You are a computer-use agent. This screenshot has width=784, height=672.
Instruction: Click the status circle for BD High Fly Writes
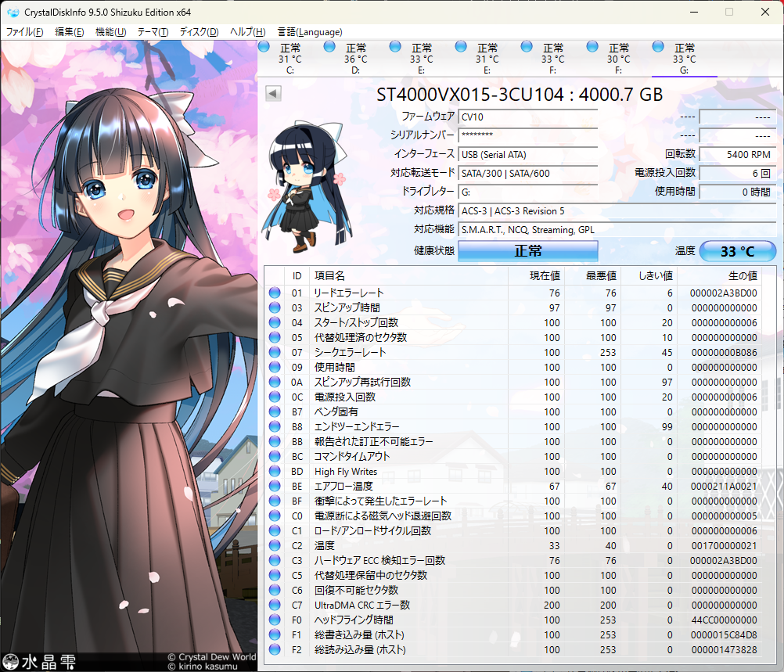[x=275, y=471]
